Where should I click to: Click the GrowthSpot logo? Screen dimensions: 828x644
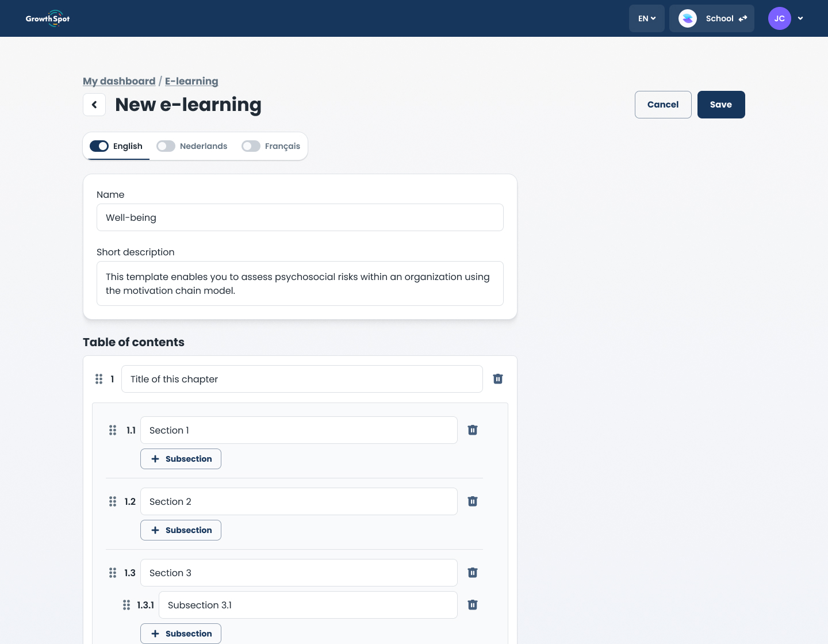(x=48, y=18)
